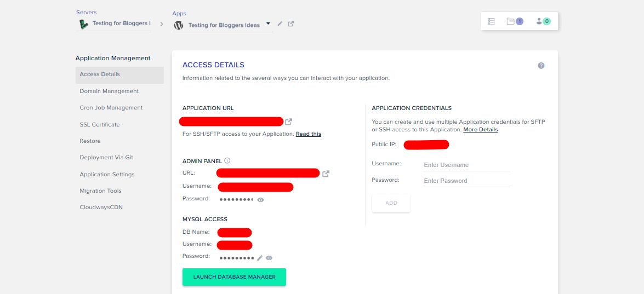The image size is (644, 294).
Task: Click breadcrumb arrow between Servers and Apps
Action: (x=161, y=24)
